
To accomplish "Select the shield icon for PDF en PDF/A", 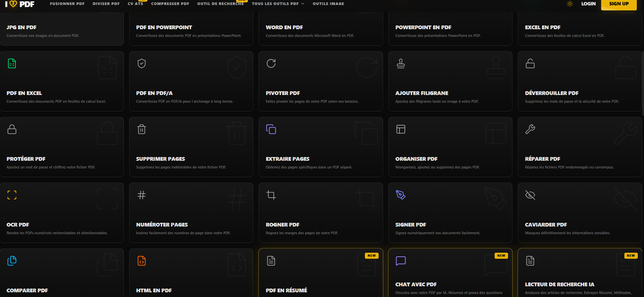I will [x=142, y=63].
